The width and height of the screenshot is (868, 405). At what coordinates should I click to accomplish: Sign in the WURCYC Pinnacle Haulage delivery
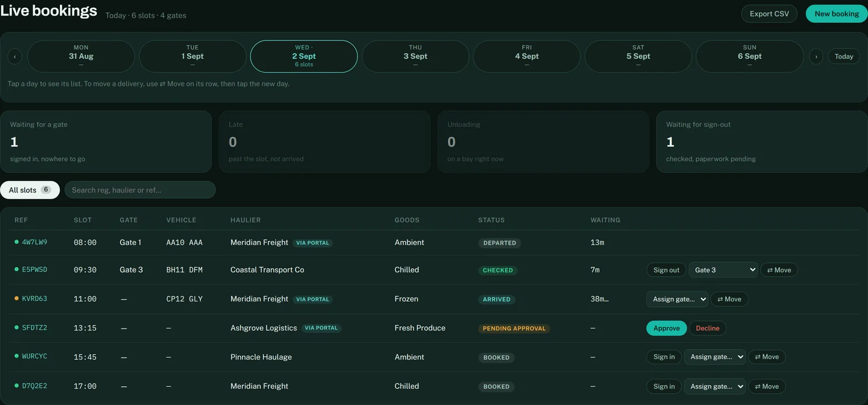tap(664, 357)
